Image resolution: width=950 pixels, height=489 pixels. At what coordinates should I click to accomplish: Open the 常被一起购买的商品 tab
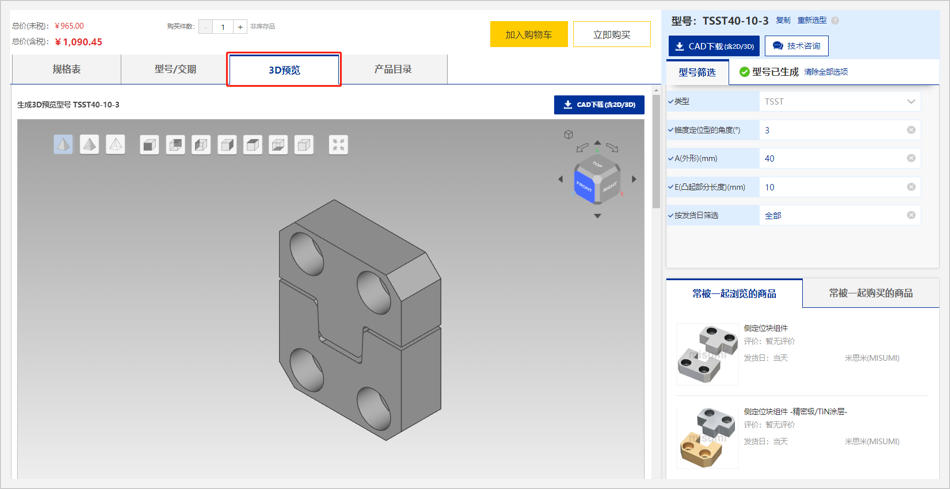[x=870, y=293]
